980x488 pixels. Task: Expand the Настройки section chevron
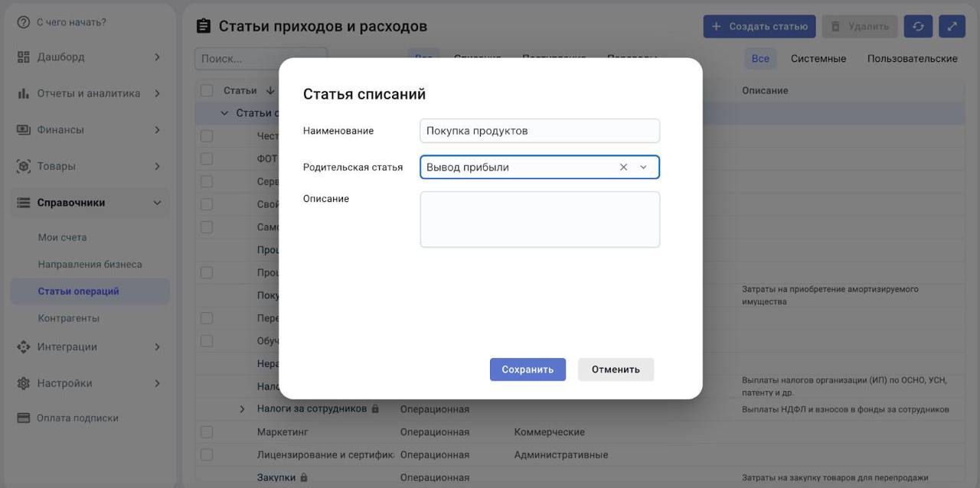tap(157, 383)
